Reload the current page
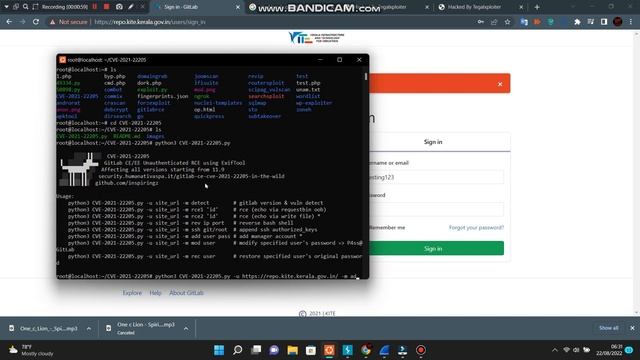This screenshot has height=360, width=640. [36, 22]
